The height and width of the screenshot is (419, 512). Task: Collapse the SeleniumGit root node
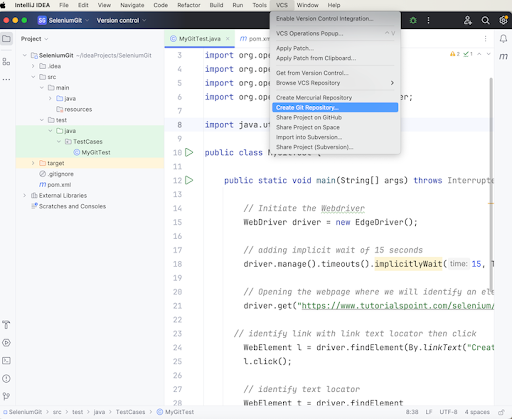25,55
